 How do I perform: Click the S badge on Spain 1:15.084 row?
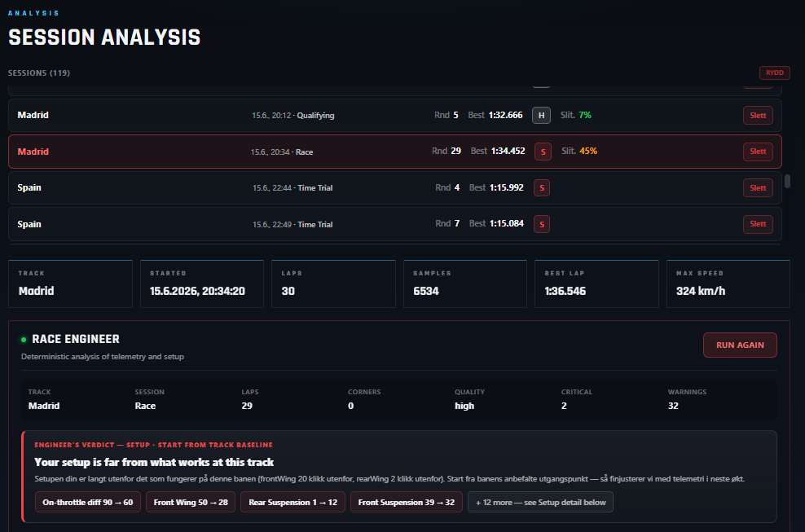[x=542, y=224]
